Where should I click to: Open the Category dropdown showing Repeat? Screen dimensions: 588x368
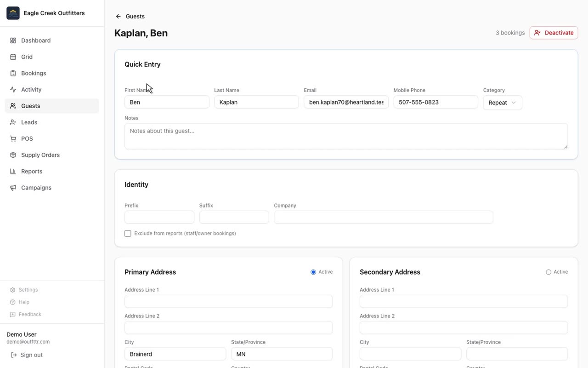(x=503, y=103)
